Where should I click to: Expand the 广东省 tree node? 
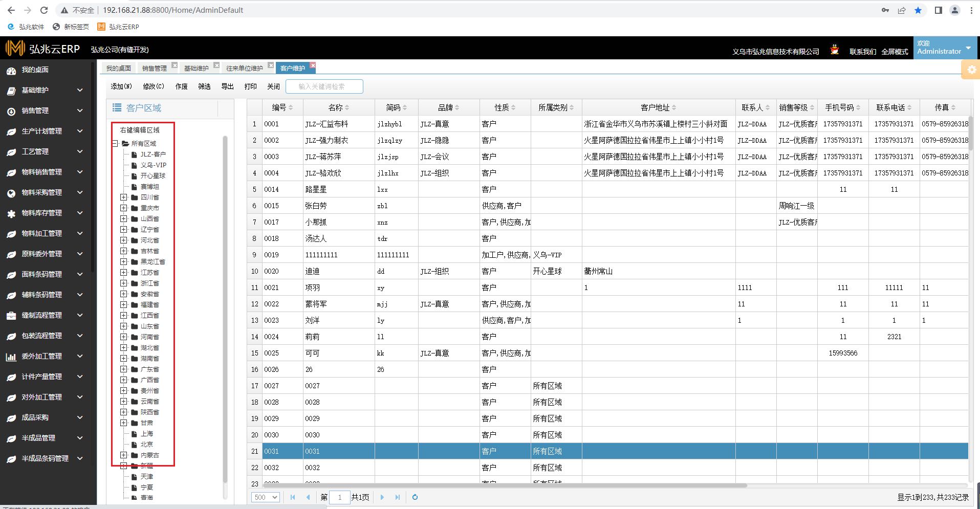click(x=123, y=369)
